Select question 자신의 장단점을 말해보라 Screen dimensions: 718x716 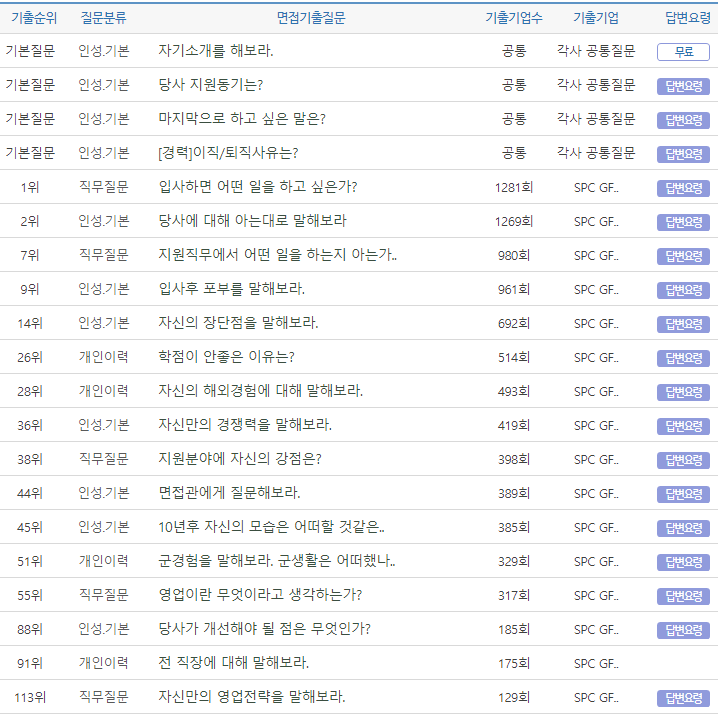point(238,323)
